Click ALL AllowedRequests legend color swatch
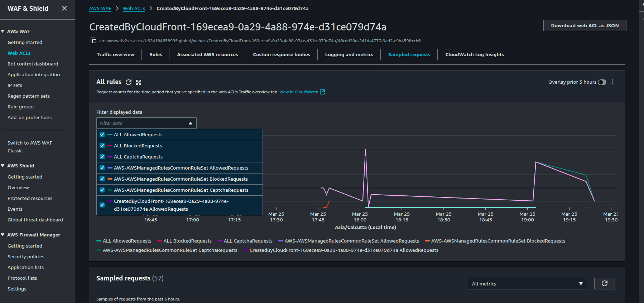Screen dimensions: 644x303 click(99, 241)
